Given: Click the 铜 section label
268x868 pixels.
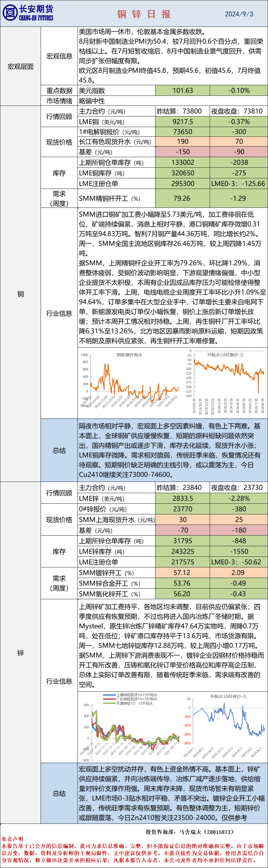Looking at the screenshot, I should click(x=21, y=294).
